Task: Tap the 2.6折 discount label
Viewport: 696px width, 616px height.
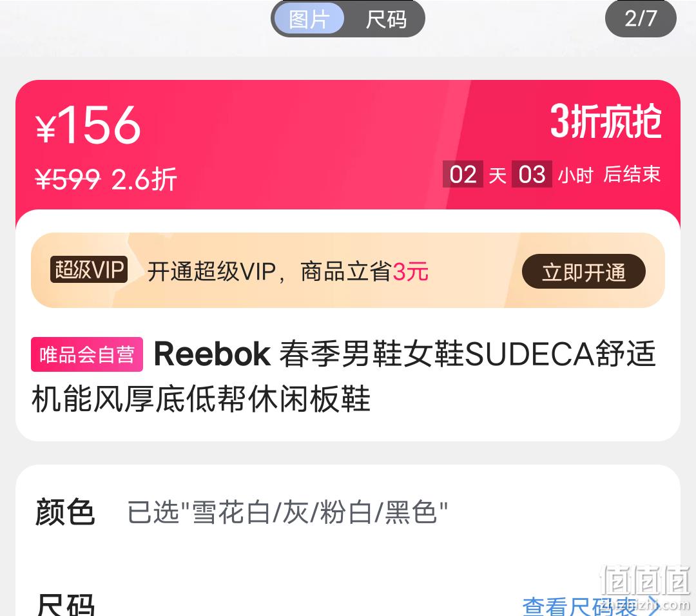Action: pyautogui.click(x=144, y=179)
